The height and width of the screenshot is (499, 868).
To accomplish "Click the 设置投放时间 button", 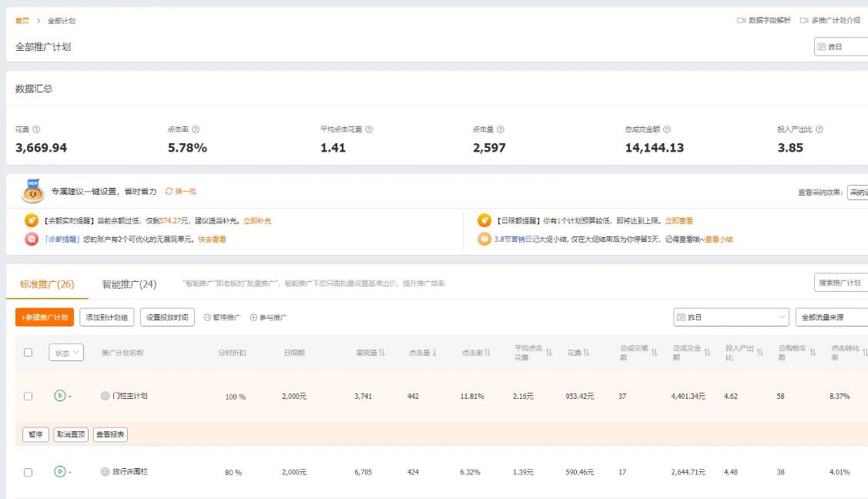I will pos(167,317).
